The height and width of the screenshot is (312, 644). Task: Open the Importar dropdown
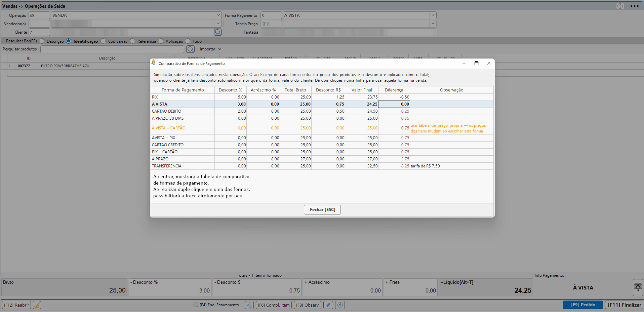pos(211,49)
